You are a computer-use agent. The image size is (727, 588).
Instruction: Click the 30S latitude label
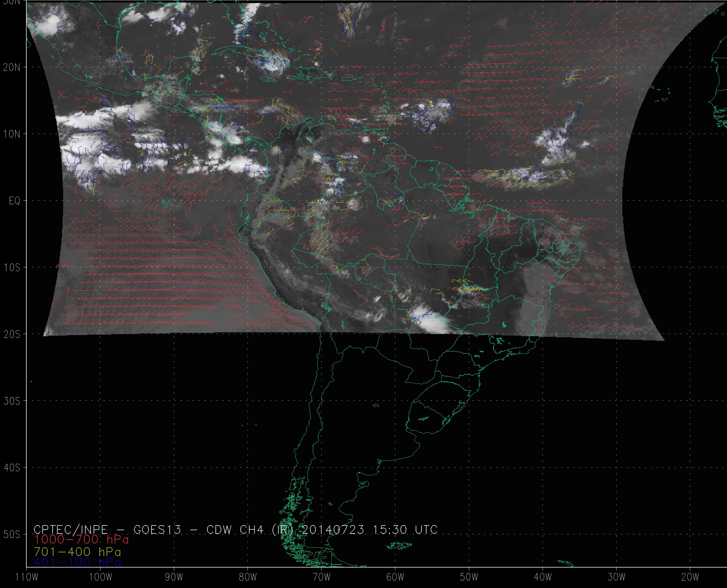pos(12,401)
